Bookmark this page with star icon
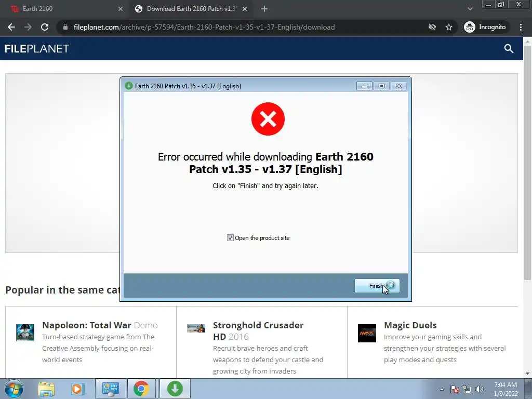532x399 pixels. pyautogui.click(x=449, y=27)
